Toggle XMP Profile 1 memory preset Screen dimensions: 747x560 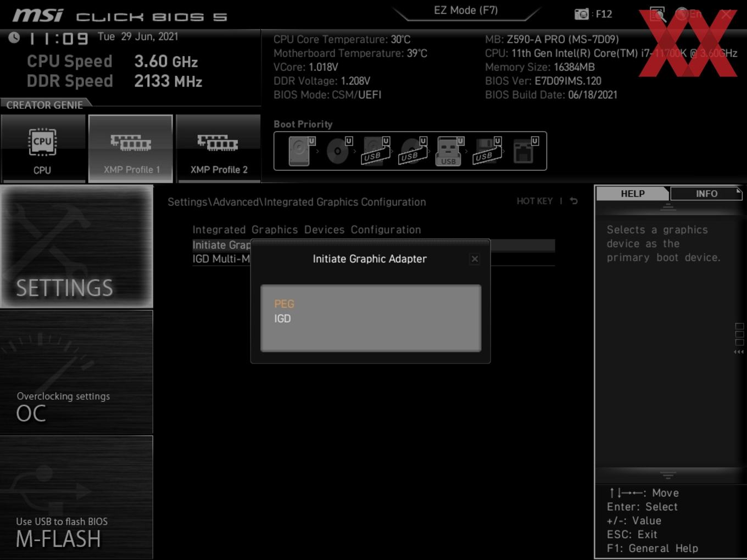[x=131, y=148]
